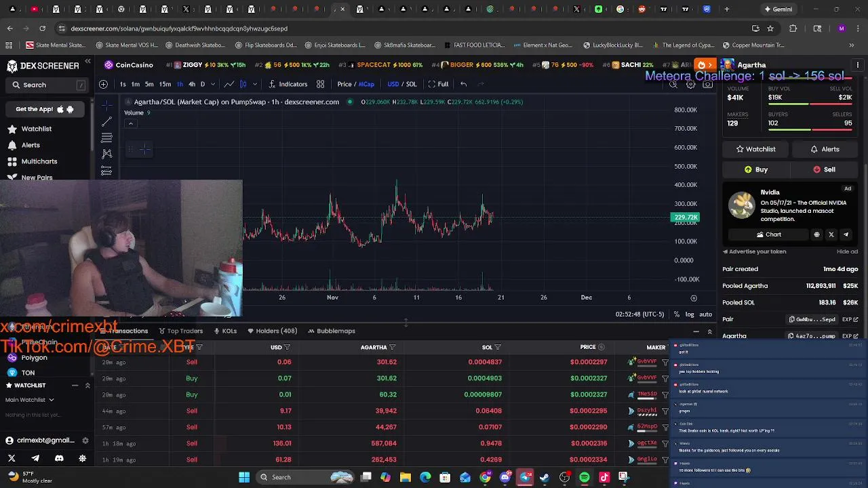Open the Discord icon in sidebar footer
Viewport: 868px width, 488px height.
59,458
